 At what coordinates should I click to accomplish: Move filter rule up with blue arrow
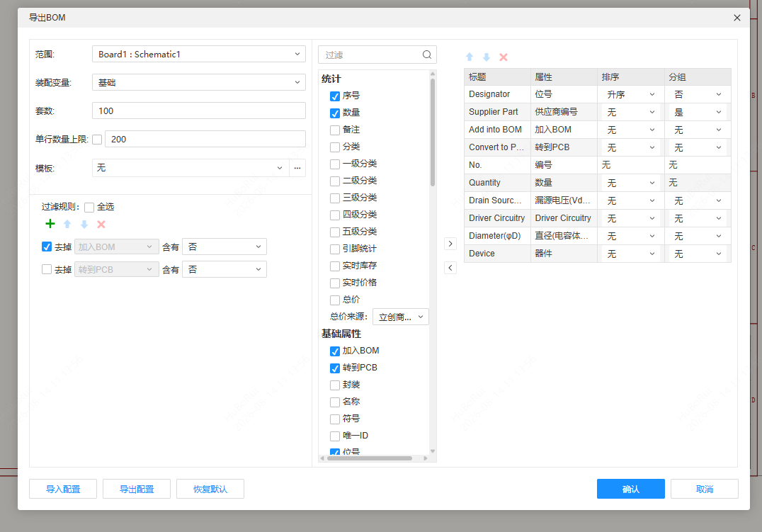tap(67, 224)
